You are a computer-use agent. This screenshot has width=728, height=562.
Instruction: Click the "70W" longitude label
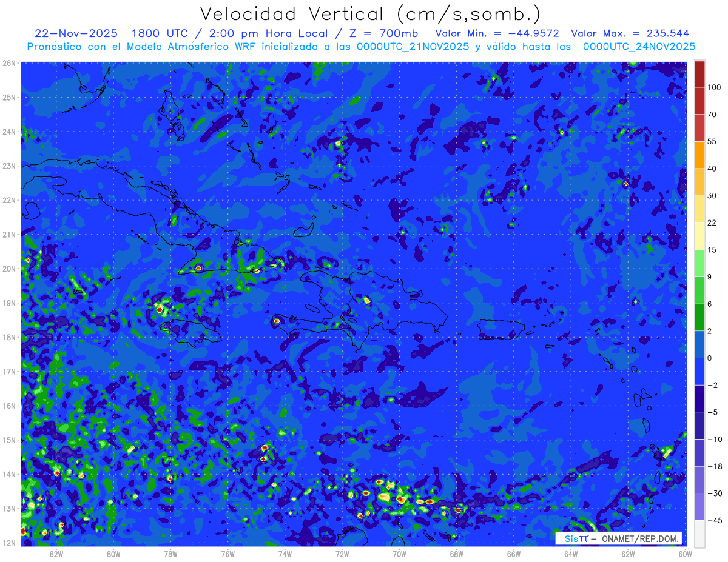coord(399,554)
